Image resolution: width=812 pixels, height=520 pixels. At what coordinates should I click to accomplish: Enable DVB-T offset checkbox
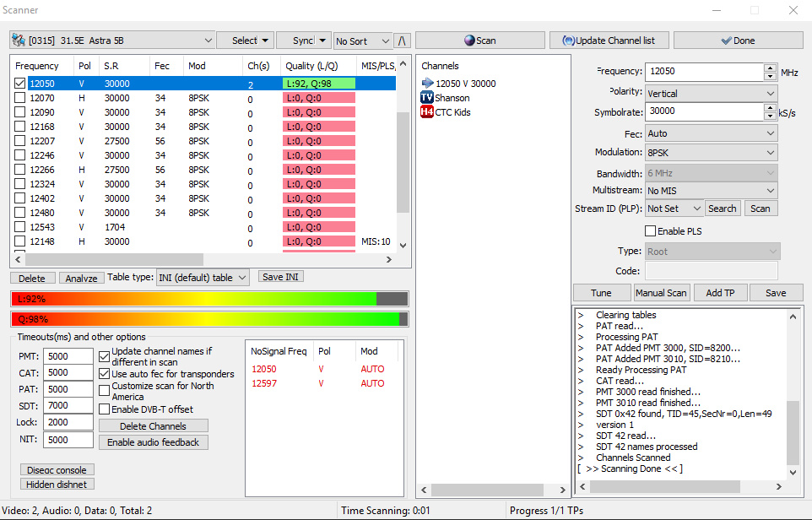tap(104, 409)
